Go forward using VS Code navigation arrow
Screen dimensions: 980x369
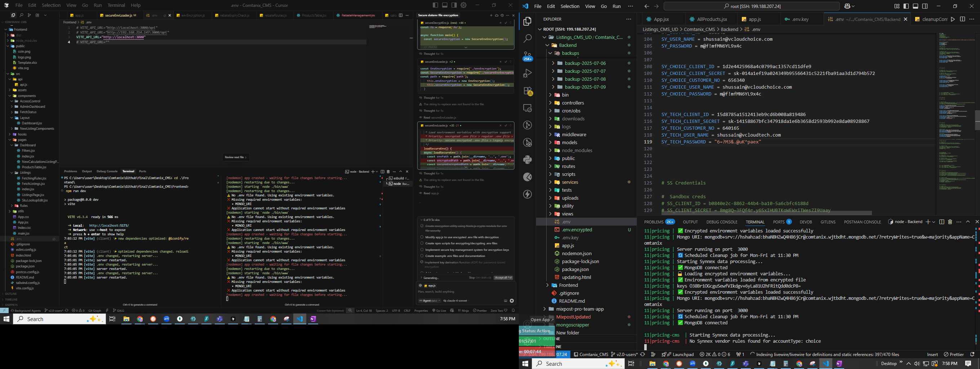point(656,6)
